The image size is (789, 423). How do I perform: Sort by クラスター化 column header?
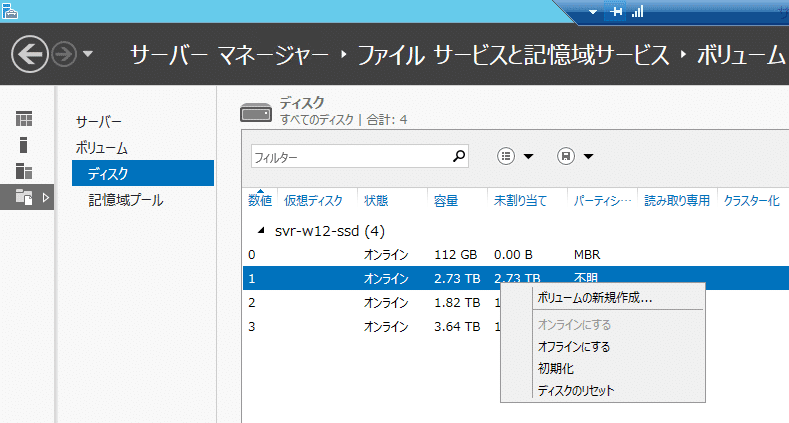[752, 201]
